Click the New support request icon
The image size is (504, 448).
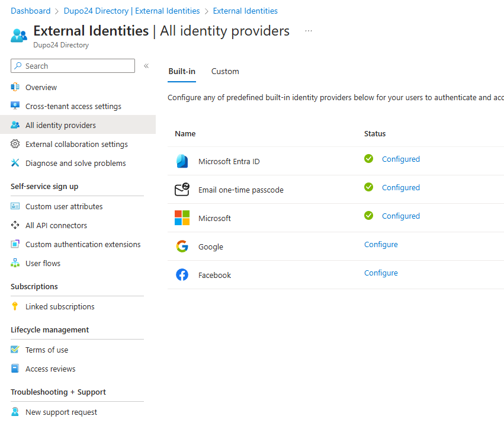coord(15,412)
